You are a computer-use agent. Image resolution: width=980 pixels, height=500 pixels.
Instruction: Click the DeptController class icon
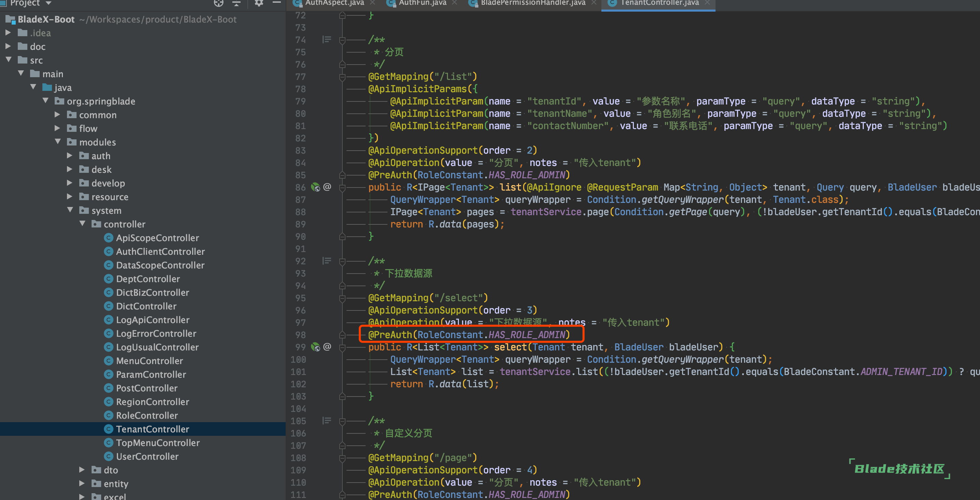click(108, 279)
